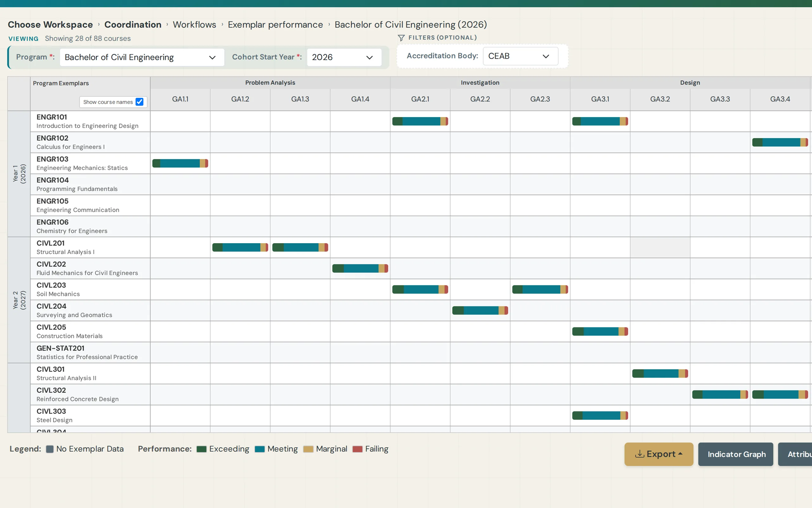812x508 pixels.
Task: Click the Year 2 (2027) row group label
Action: point(19,300)
